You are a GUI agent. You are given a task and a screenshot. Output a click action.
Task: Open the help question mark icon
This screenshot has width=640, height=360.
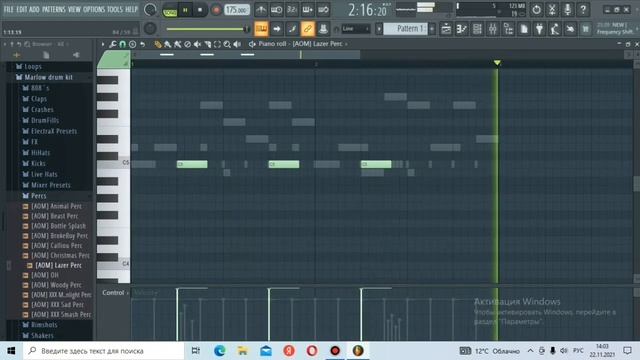pos(583,9)
